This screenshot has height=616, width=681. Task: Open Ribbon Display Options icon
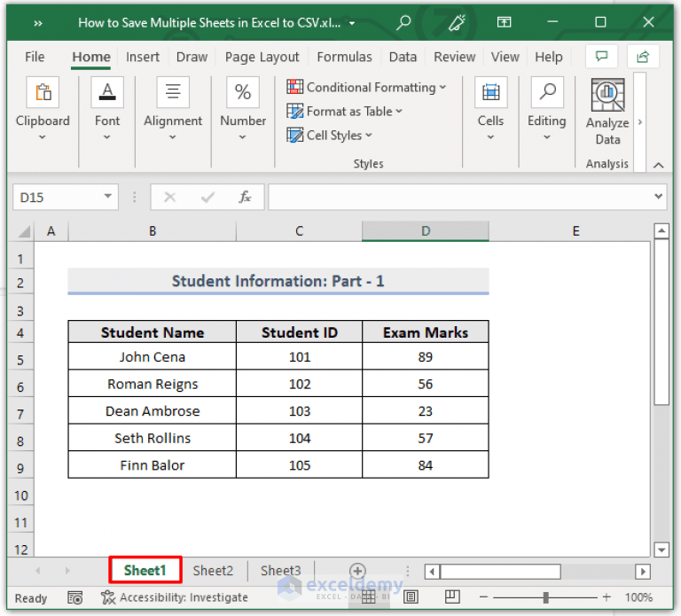504,22
